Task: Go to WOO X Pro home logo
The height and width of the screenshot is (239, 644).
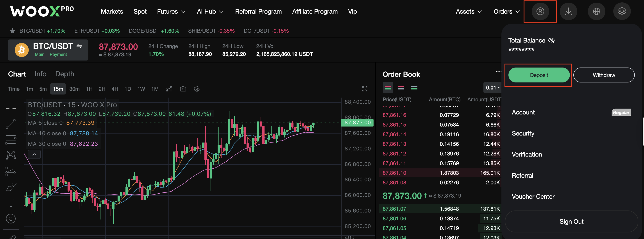Action: [x=42, y=11]
